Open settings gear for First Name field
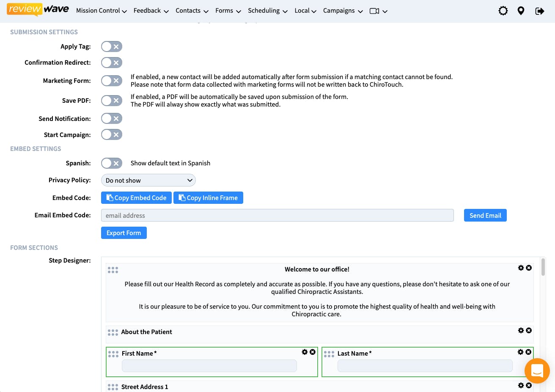Viewport: 555px width, 392px height. 305,352
